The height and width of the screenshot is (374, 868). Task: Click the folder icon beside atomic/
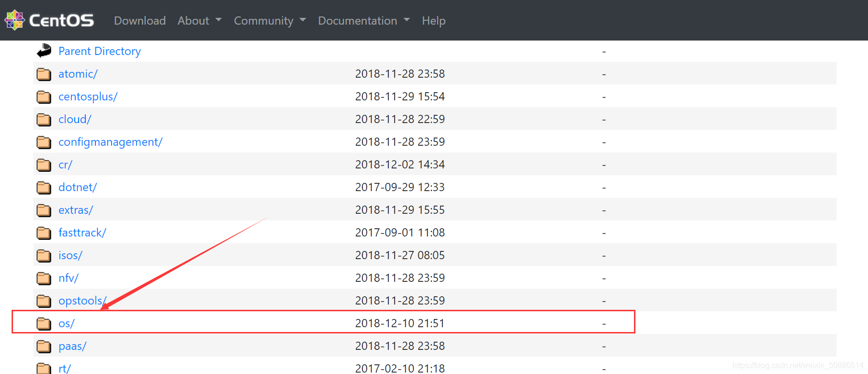44,74
